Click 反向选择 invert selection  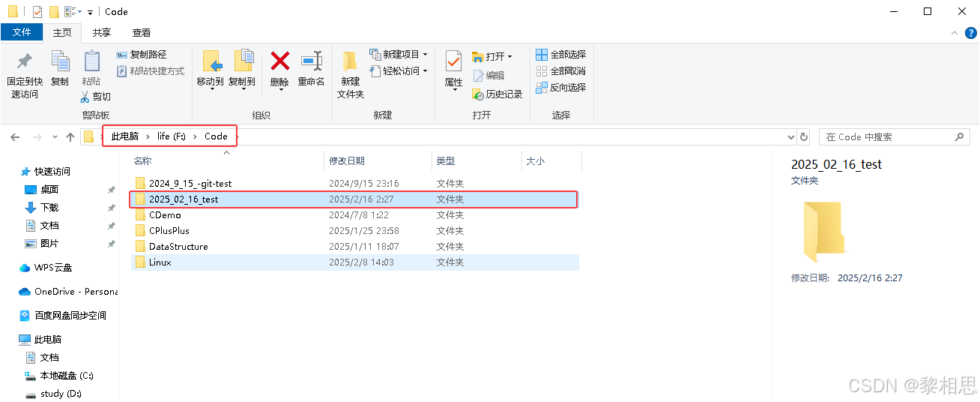[561, 88]
